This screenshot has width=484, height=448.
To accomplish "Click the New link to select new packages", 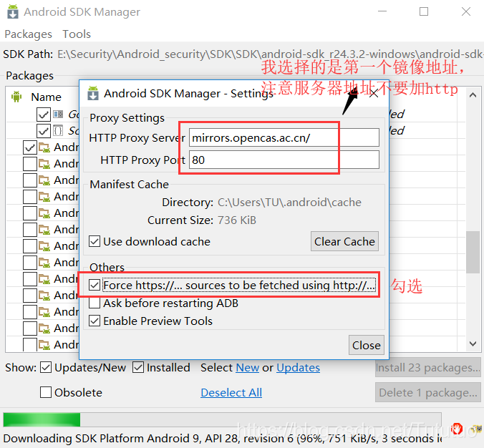I will click(247, 367).
